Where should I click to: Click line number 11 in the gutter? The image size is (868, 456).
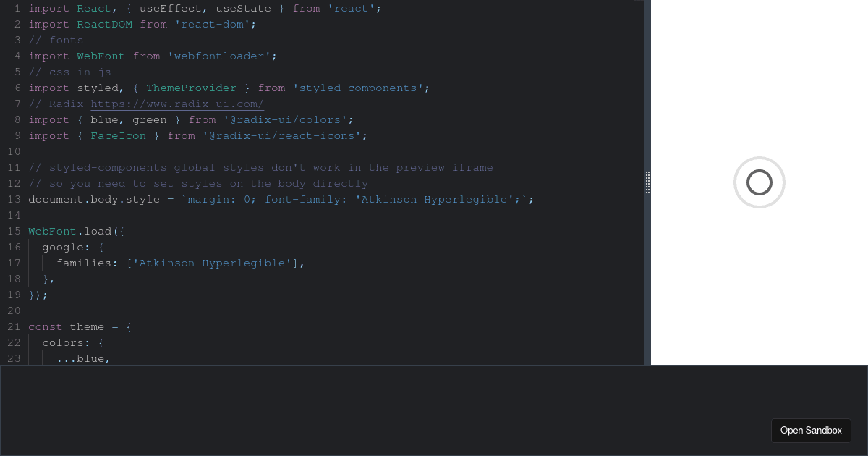[13, 167]
